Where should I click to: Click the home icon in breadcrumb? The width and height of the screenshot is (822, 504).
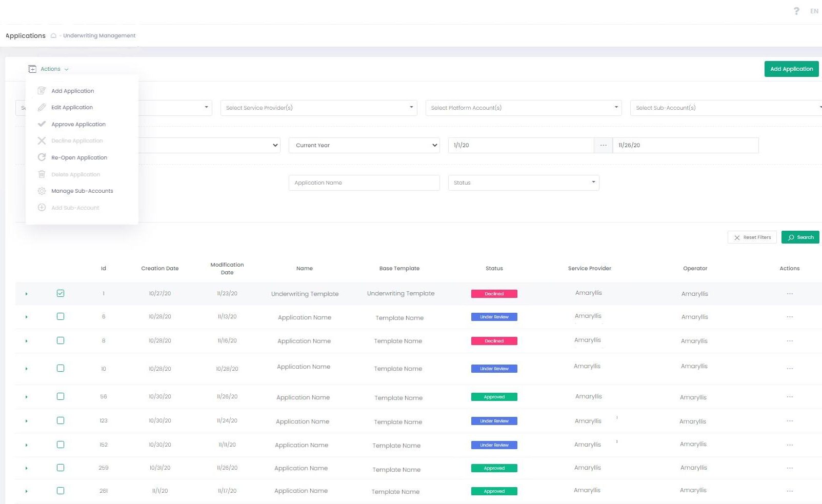click(x=53, y=36)
